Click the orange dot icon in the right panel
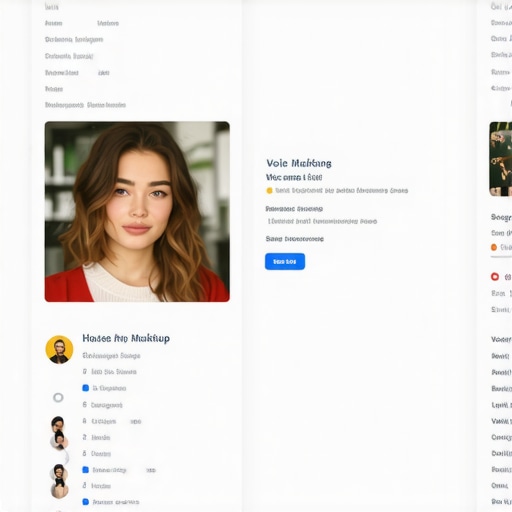The width and height of the screenshot is (512, 512). click(494, 247)
